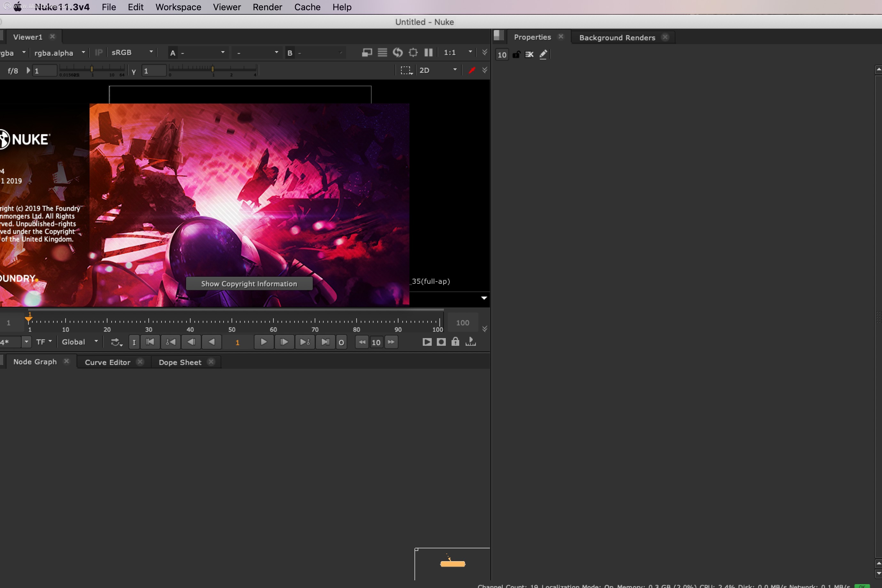Click the clear all properties panels icon

(529, 54)
